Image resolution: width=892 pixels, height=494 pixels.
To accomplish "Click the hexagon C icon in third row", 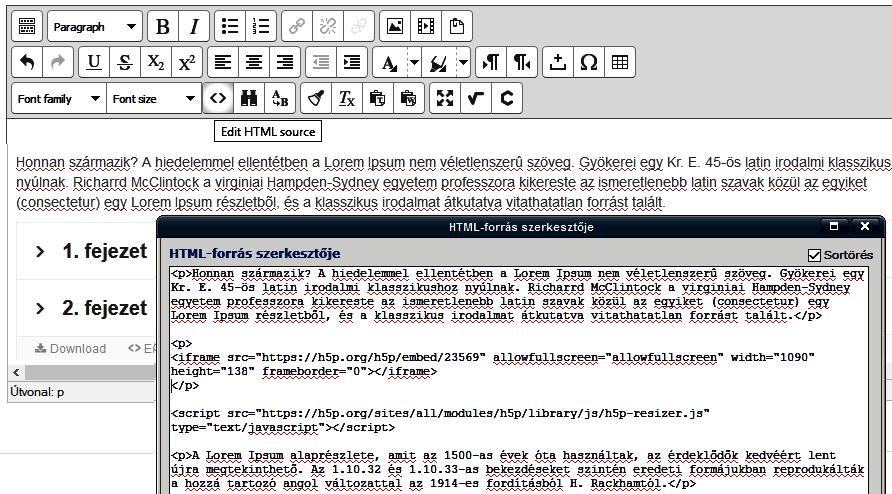I will (x=507, y=98).
